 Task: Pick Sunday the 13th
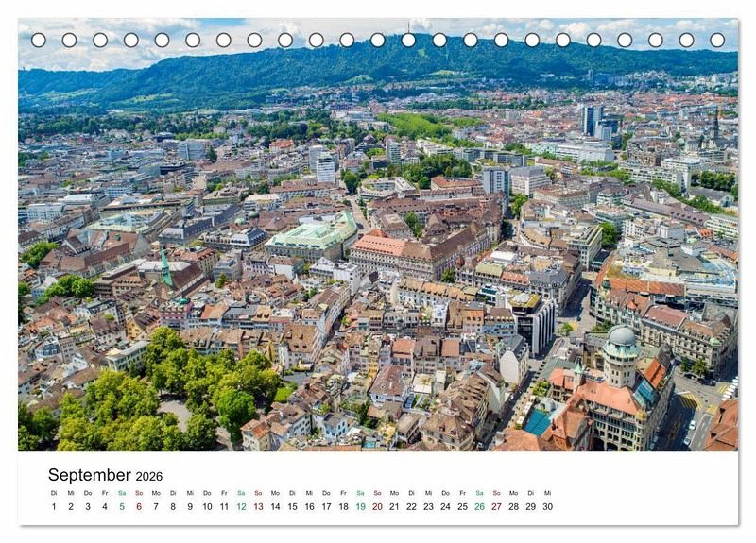(258, 507)
